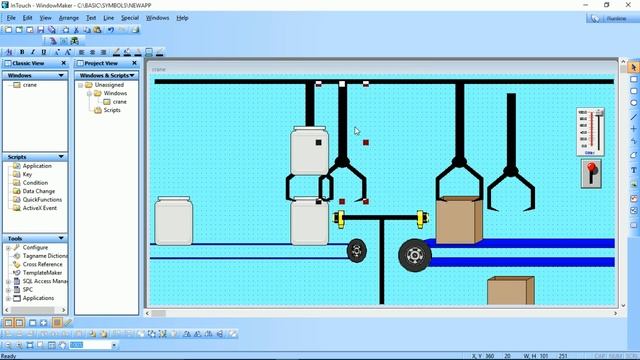
Task: Select the crane window in Classic View
Action: point(30,85)
